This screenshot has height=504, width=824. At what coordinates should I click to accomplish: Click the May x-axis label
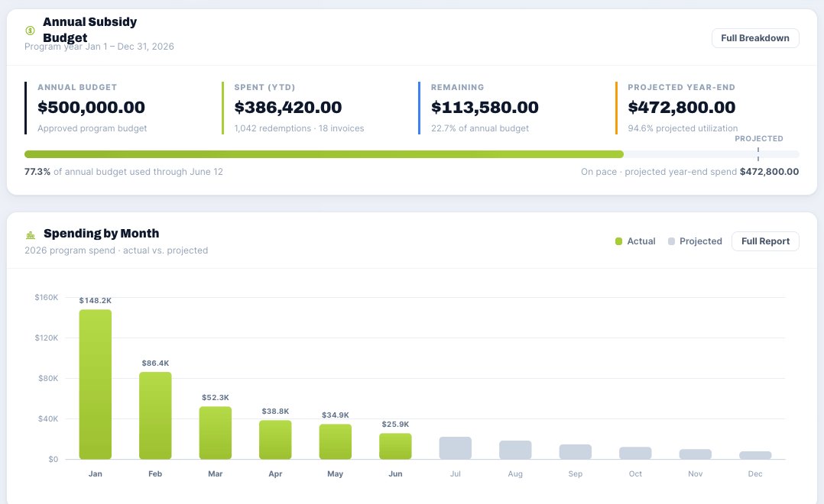tap(335, 473)
